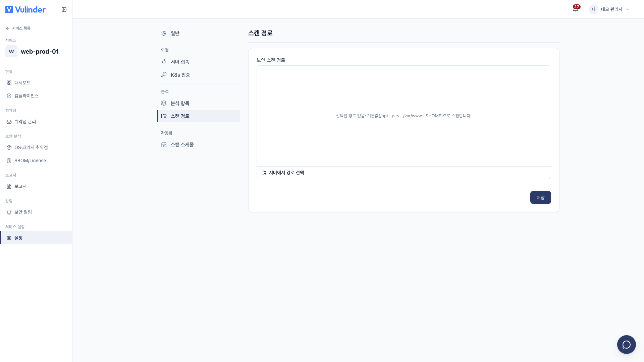Switch to the 일반 settings section
The image size is (644, 362).
pos(199,34)
